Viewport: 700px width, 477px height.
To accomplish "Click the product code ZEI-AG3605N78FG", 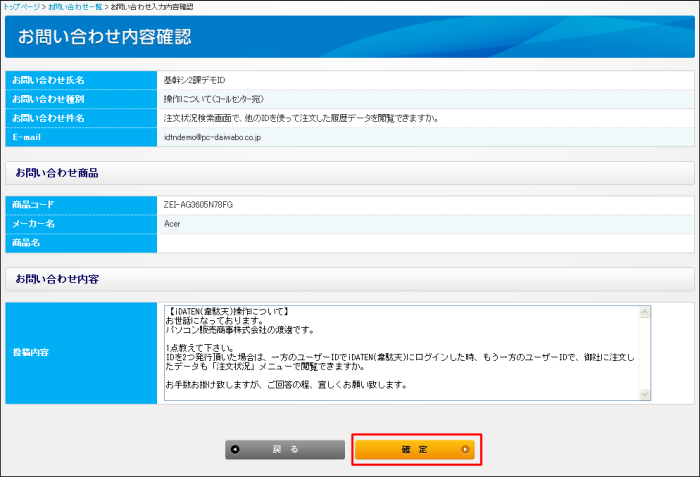I will pyautogui.click(x=198, y=204).
